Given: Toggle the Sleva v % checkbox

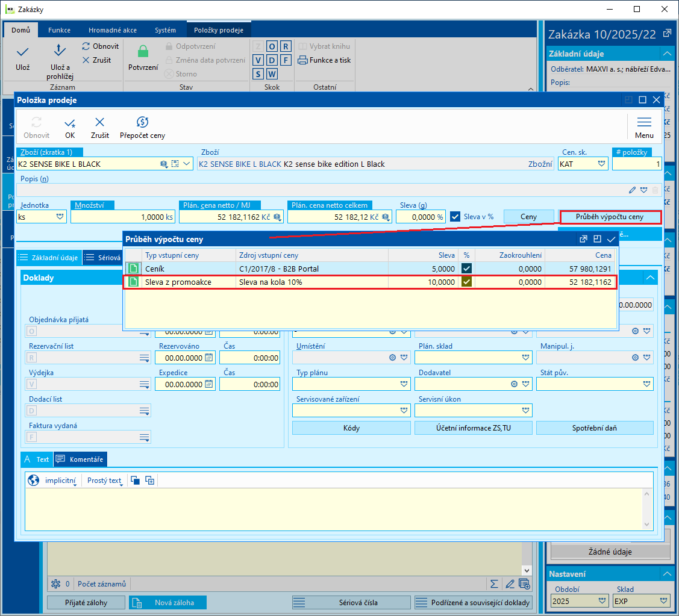Looking at the screenshot, I should click(x=455, y=216).
